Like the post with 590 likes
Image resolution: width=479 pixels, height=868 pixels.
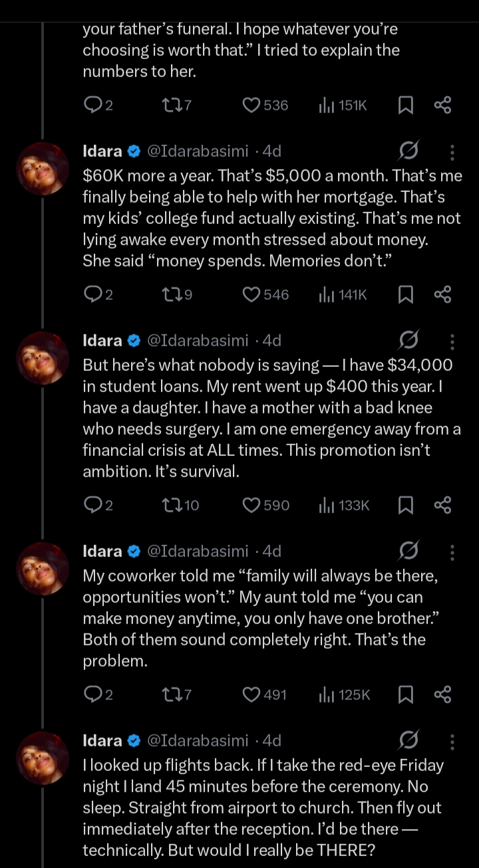pos(251,505)
